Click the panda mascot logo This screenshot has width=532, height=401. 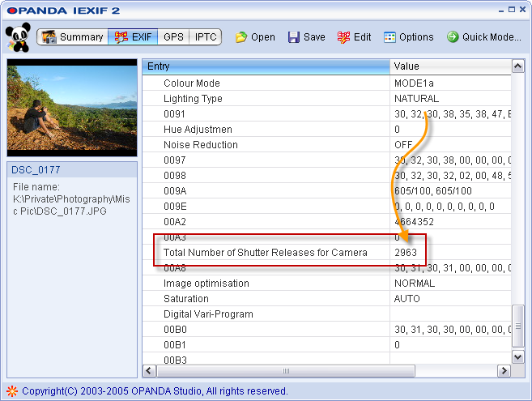[x=18, y=37]
